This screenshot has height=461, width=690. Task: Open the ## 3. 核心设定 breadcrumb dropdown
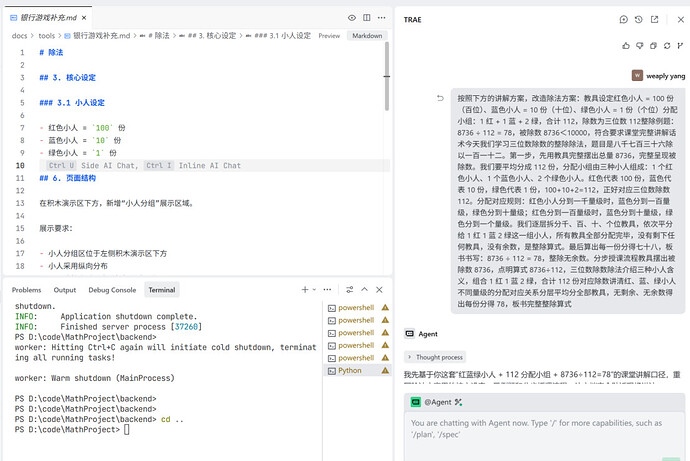(208, 36)
